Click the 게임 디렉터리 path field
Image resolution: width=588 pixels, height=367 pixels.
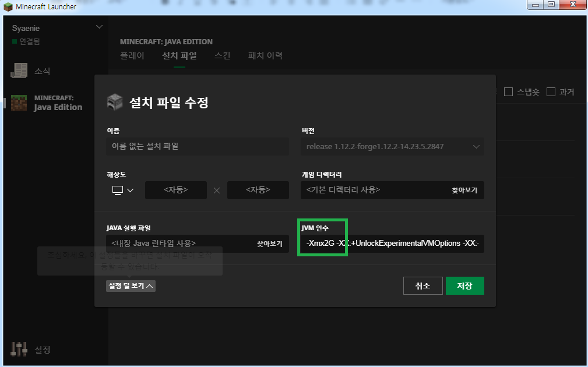[x=392, y=190]
